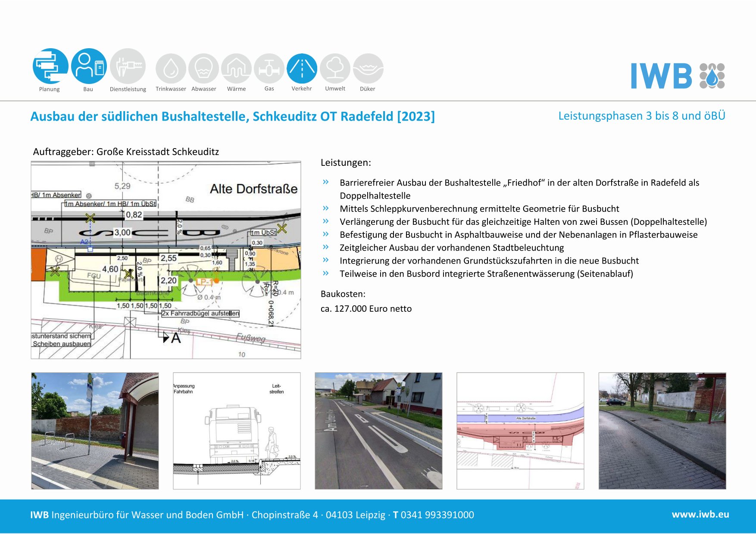Select the Gas valve icon
This screenshot has height=534, width=756.
pyautogui.click(x=269, y=68)
